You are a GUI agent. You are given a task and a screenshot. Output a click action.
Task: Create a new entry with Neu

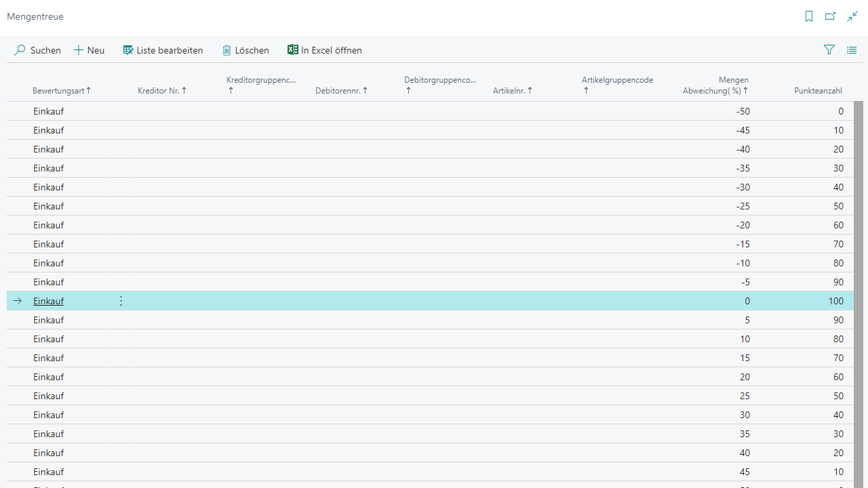click(x=89, y=50)
